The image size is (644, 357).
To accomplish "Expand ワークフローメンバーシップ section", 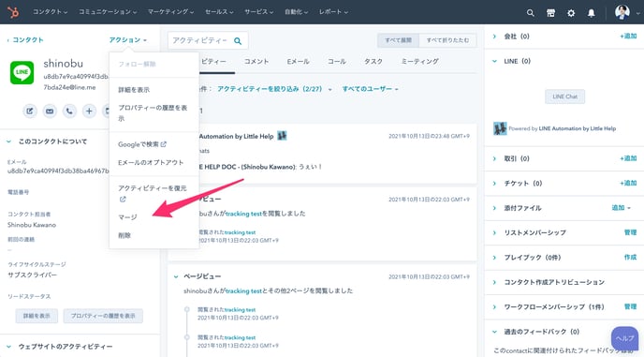I will [494, 306].
